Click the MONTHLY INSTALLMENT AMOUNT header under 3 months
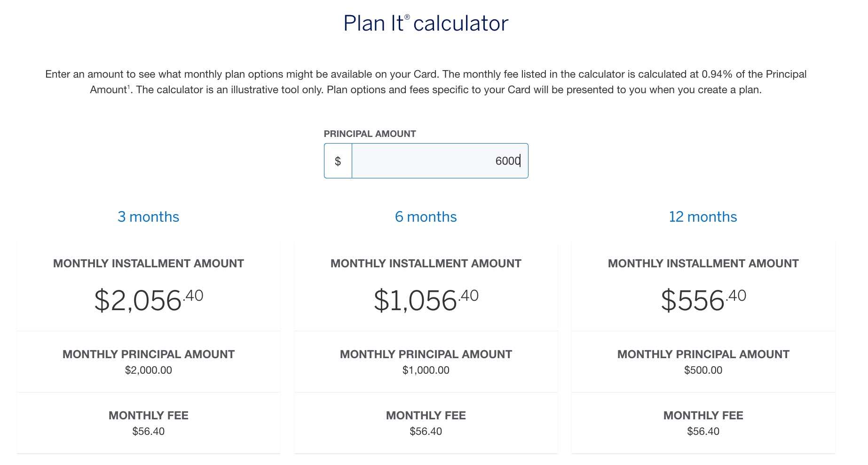This screenshot has height=465, width=868. click(148, 263)
